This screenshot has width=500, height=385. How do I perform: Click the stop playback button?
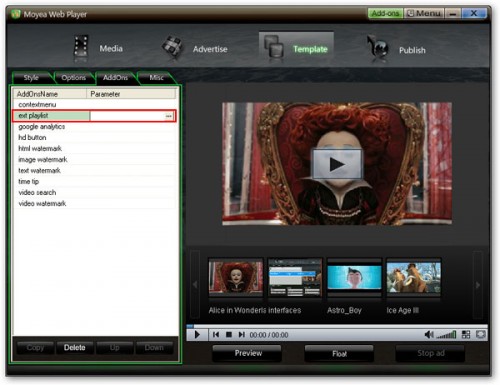229,334
